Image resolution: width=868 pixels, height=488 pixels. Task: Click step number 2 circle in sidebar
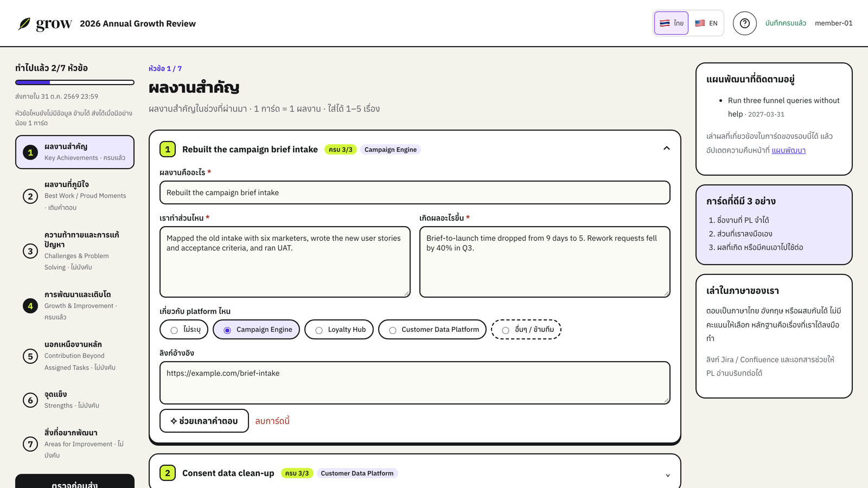click(30, 196)
